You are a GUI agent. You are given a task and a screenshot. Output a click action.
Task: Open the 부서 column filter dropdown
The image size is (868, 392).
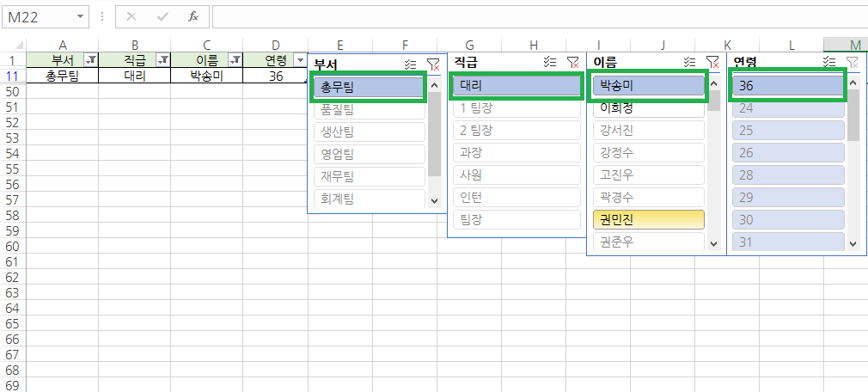coord(91,60)
